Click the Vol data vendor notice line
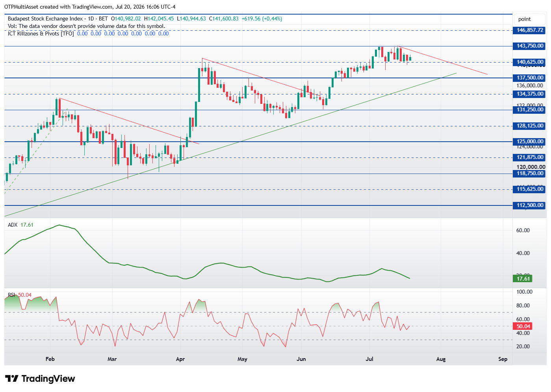The width and height of the screenshot is (551, 392). click(87, 26)
